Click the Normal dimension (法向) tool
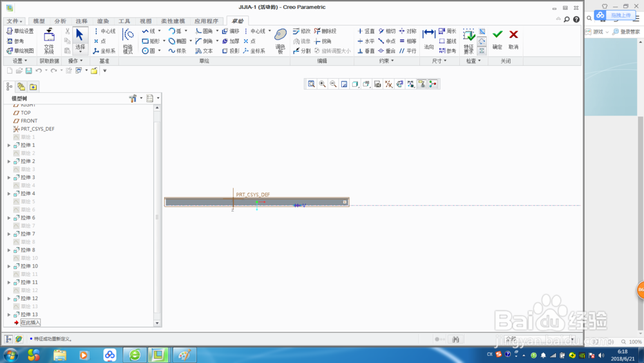The height and width of the screenshot is (363, 644). [x=429, y=39]
